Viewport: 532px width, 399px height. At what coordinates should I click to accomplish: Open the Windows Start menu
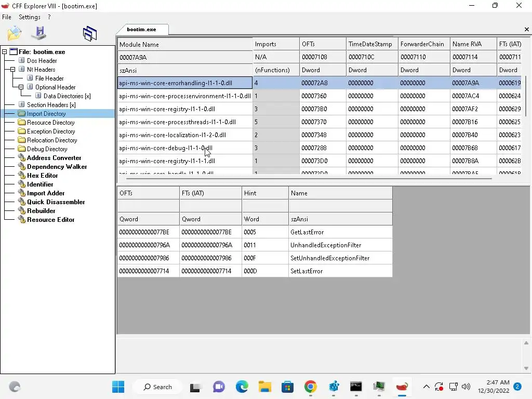[x=118, y=387]
